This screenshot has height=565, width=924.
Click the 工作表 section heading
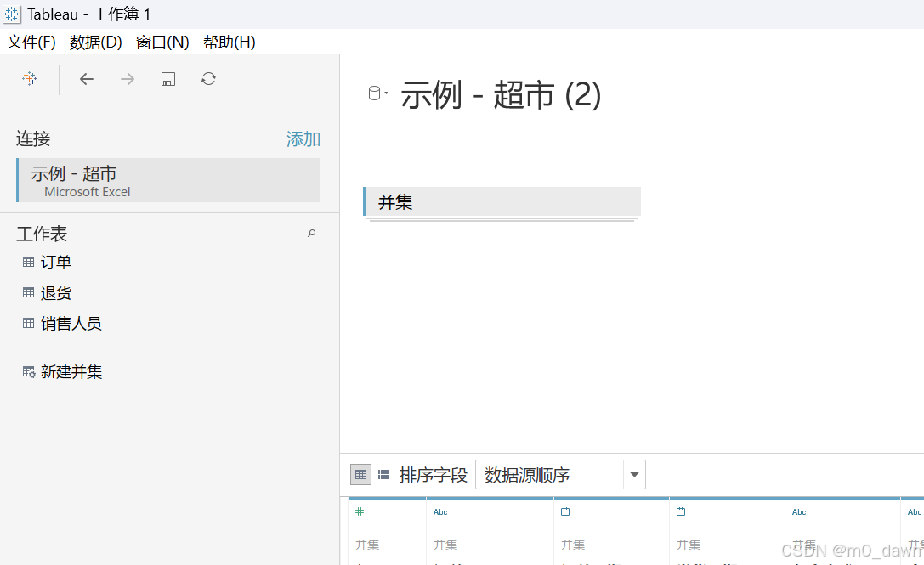click(42, 234)
